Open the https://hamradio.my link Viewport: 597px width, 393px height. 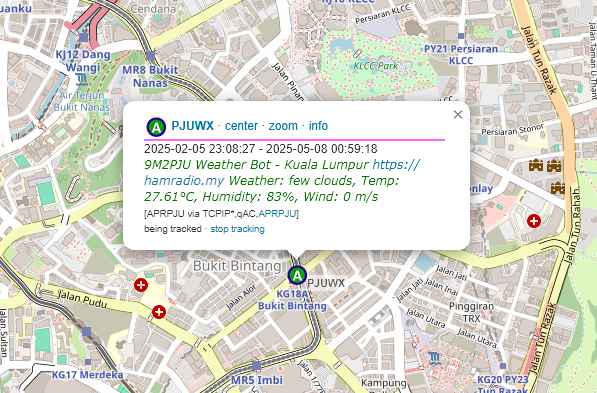tap(282, 172)
